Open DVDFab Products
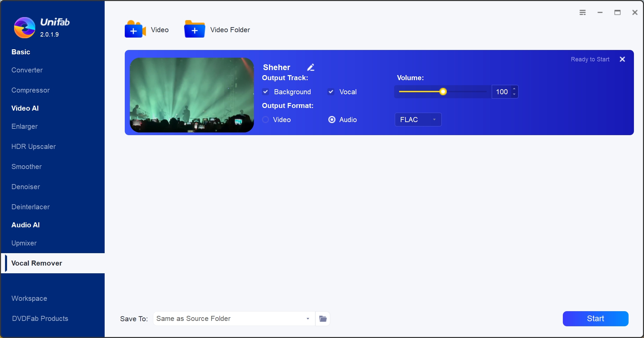This screenshot has width=644, height=338. (x=40, y=318)
